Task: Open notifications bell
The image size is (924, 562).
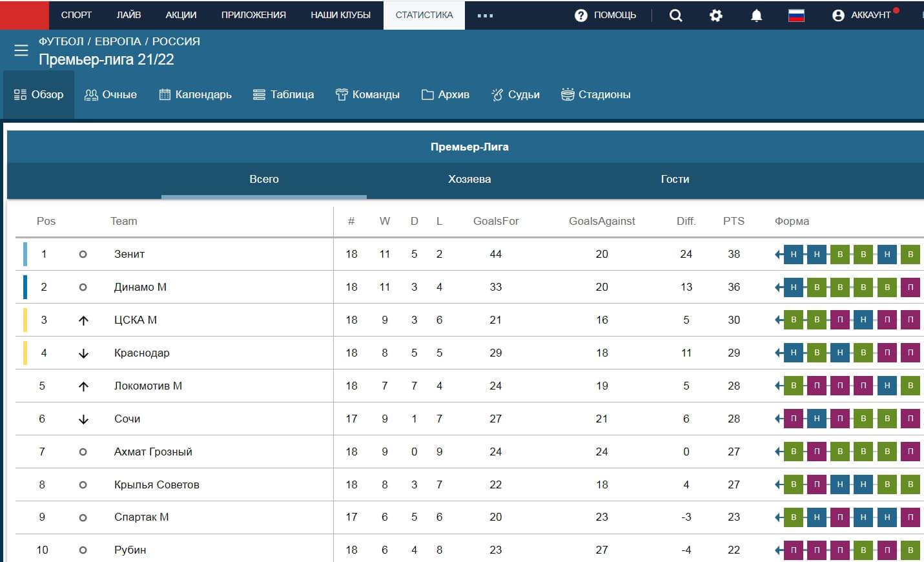Action: pos(756,15)
